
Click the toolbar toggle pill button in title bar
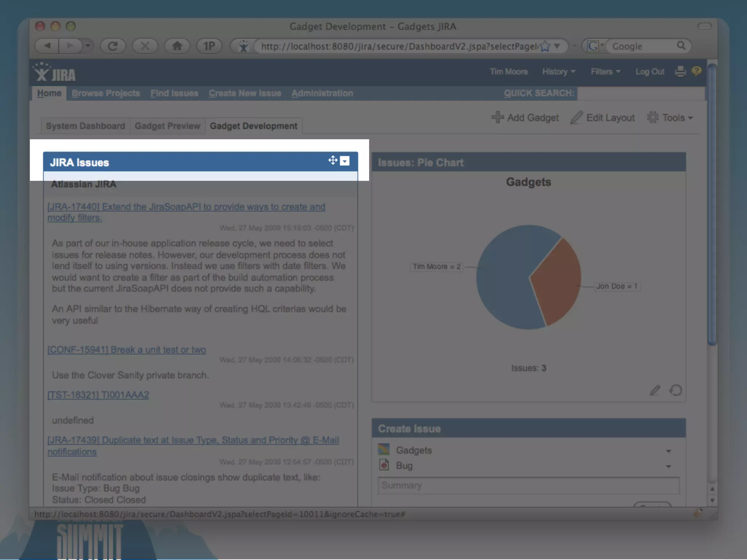pos(704,26)
